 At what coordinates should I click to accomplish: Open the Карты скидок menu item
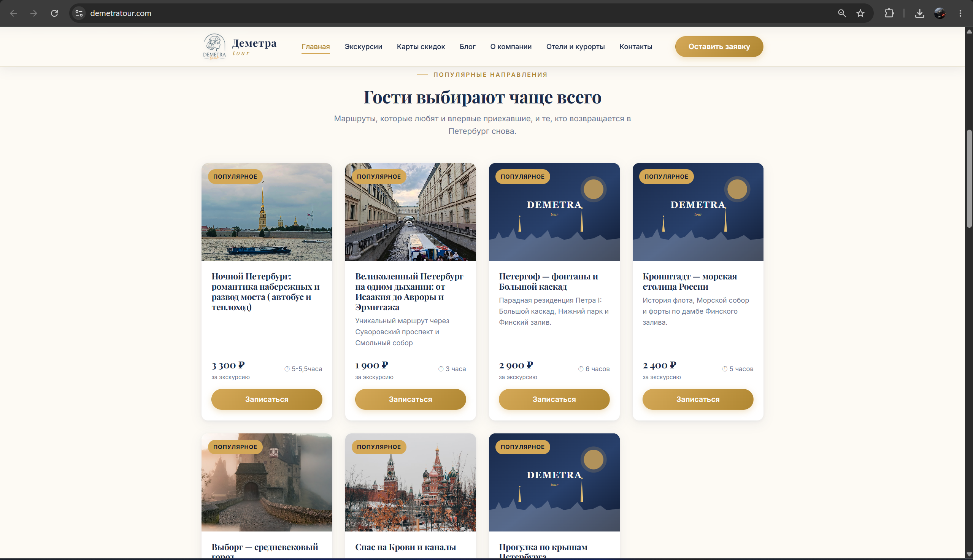pyautogui.click(x=421, y=46)
